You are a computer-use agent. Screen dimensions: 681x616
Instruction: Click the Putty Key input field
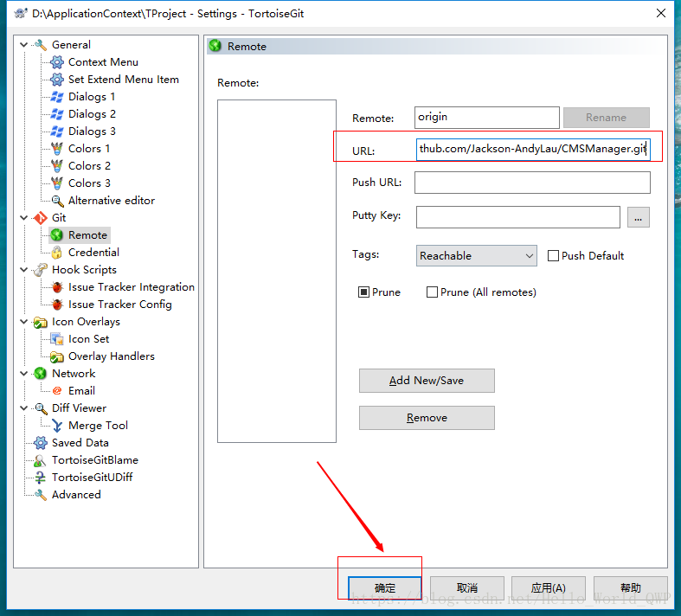pos(517,217)
